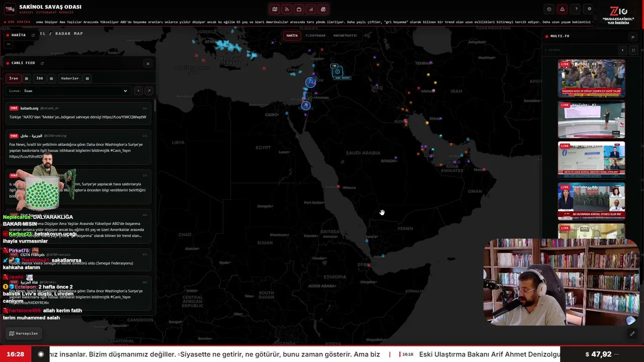Add a source in MULTI-TV panel
Image resolution: width=644 pixels, height=362 pixels.
pos(622,50)
